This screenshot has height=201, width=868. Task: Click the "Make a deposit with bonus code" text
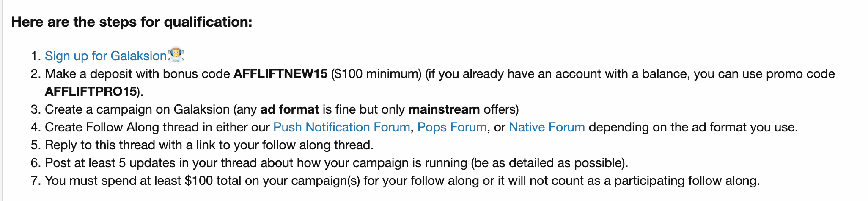click(x=137, y=74)
